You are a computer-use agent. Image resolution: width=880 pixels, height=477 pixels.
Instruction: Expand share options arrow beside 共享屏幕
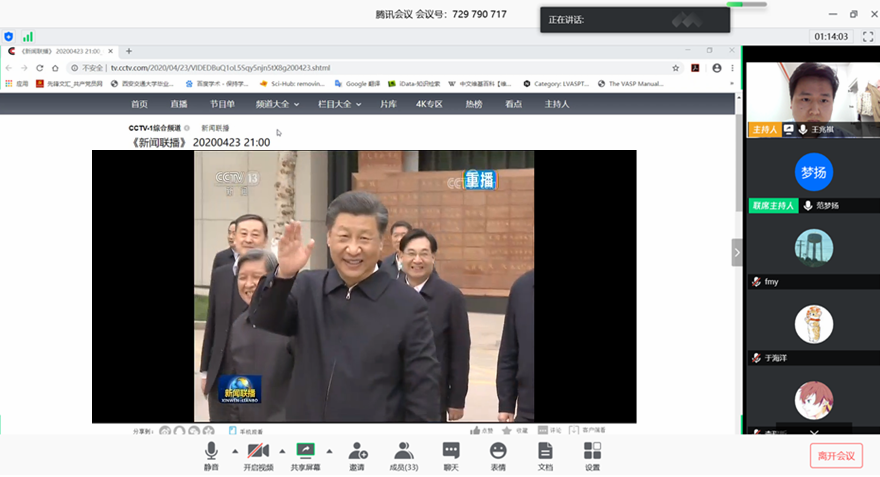(x=329, y=451)
